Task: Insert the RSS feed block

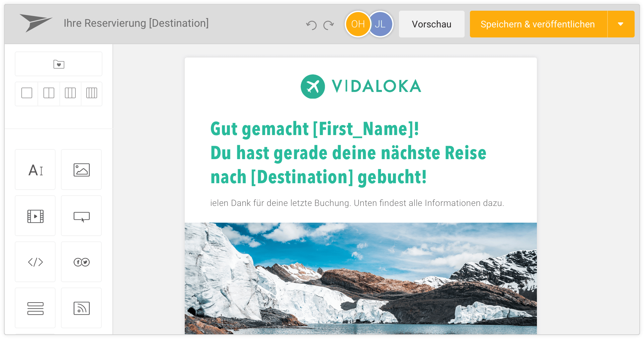Action: pyautogui.click(x=81, y=308)
